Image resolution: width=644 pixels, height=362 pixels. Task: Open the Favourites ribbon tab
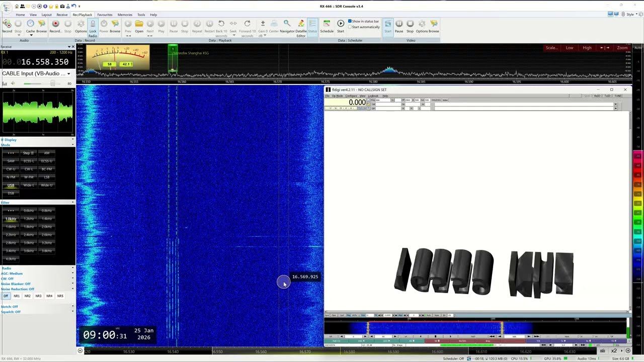(x=105, y=15)
